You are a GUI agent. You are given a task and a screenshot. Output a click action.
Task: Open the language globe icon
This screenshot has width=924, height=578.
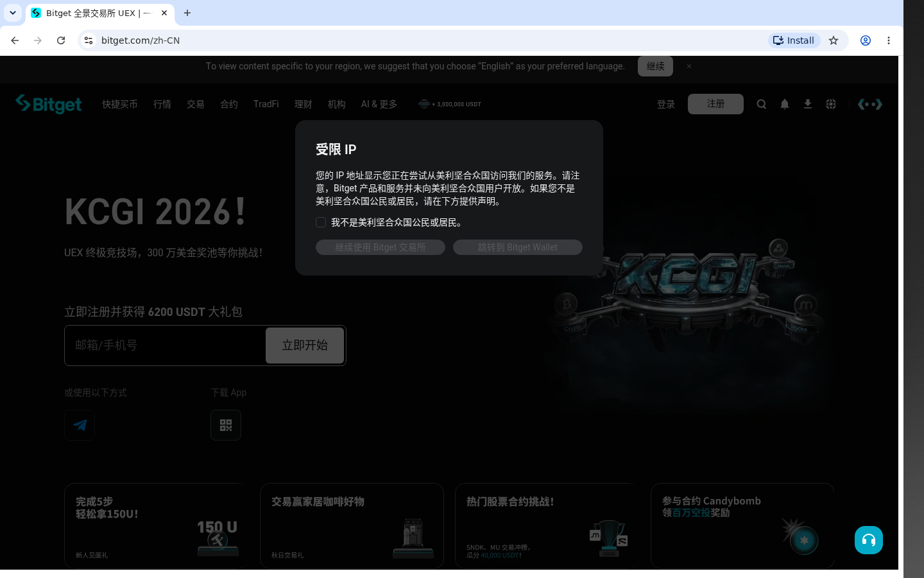[831, 104]
